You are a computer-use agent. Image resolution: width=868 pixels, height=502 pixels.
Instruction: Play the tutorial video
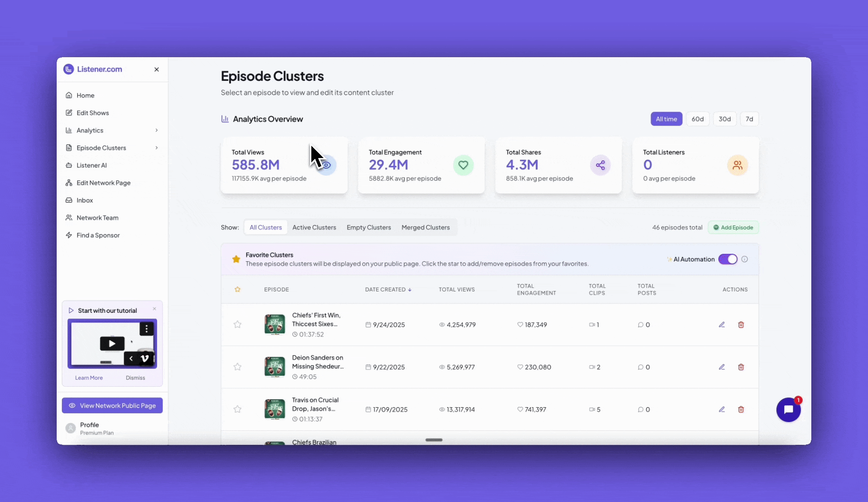pyautogui.click(x=112, y=343)
